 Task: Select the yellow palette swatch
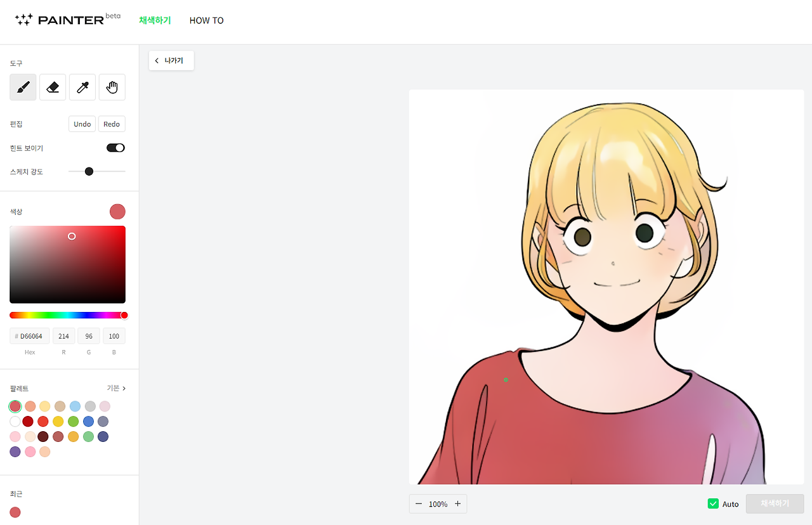(58, 421)
